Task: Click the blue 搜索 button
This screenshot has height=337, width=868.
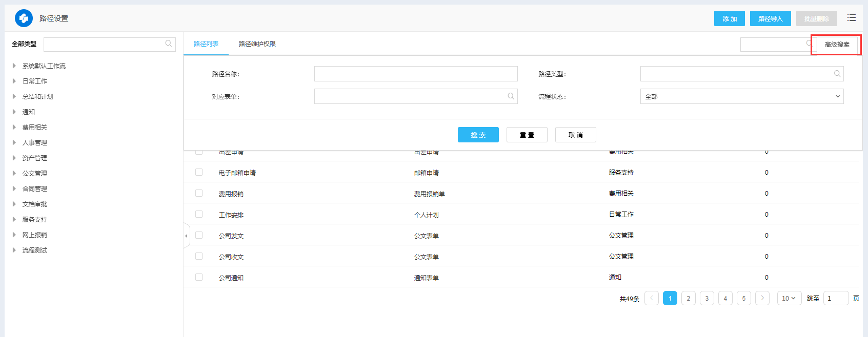Action: [x=478, y=135]
